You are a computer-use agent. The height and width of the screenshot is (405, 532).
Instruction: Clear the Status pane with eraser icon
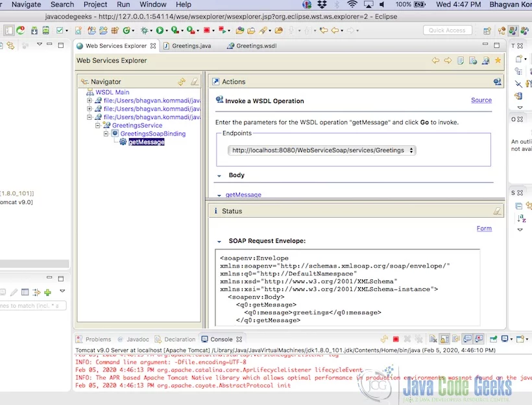(497, 211)
